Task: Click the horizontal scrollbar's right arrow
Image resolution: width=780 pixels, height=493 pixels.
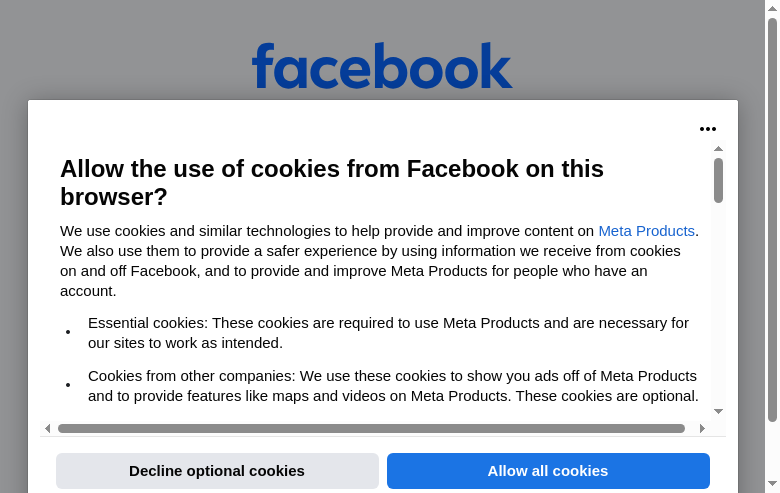Action: pos(702,428)
